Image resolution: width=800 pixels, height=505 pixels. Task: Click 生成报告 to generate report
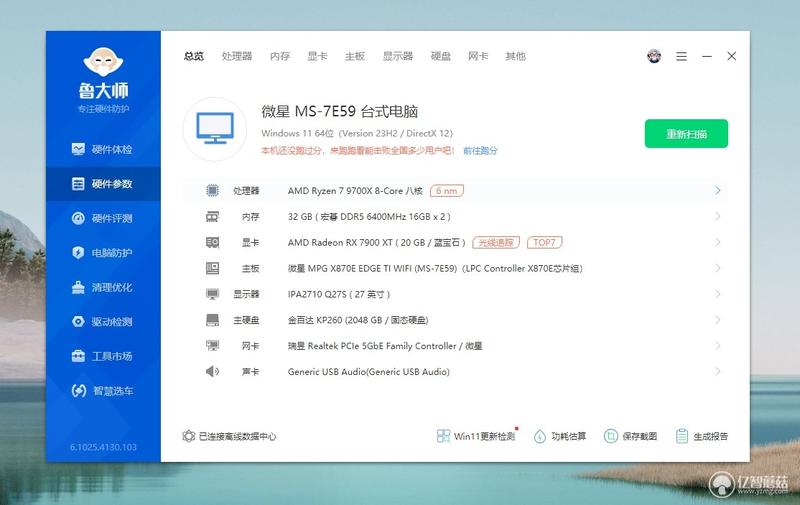point(702,437)
